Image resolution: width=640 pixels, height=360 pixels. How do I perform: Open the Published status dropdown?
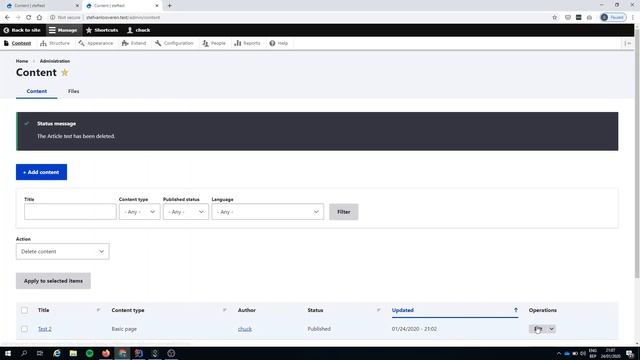click(x=186, y=212)
